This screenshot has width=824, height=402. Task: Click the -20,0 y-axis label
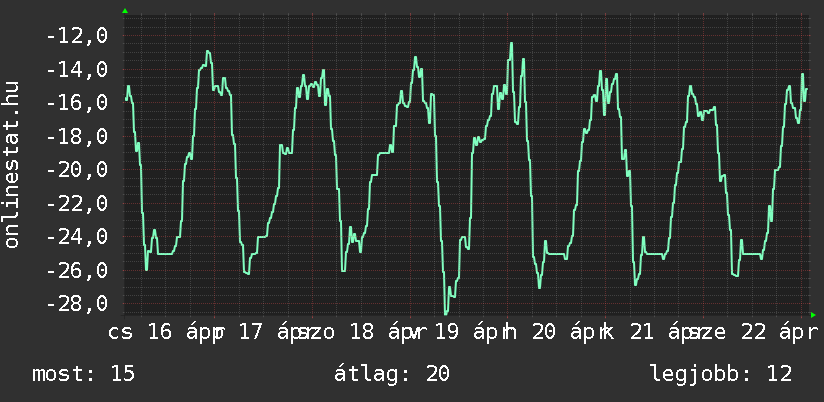pyautogui.click(x=77, y=170)
